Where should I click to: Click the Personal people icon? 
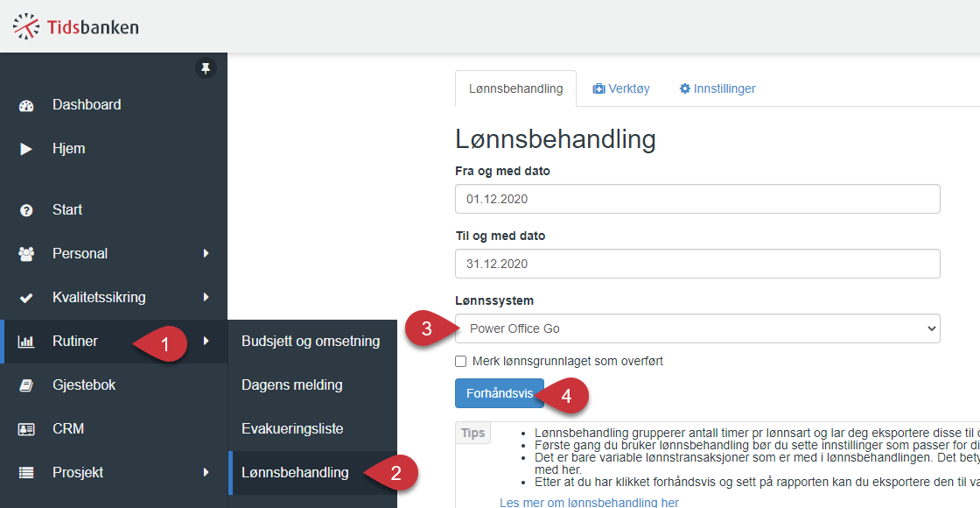pos(26,254)
